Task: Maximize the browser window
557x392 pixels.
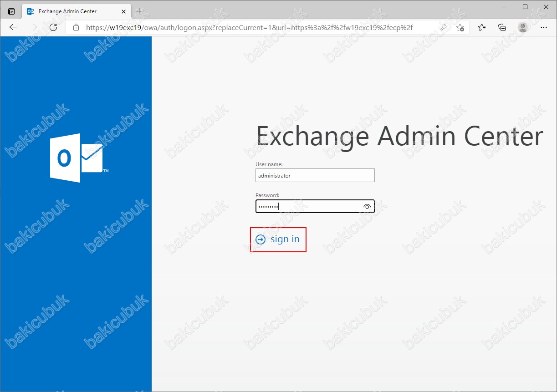Action: coord(525,7)
